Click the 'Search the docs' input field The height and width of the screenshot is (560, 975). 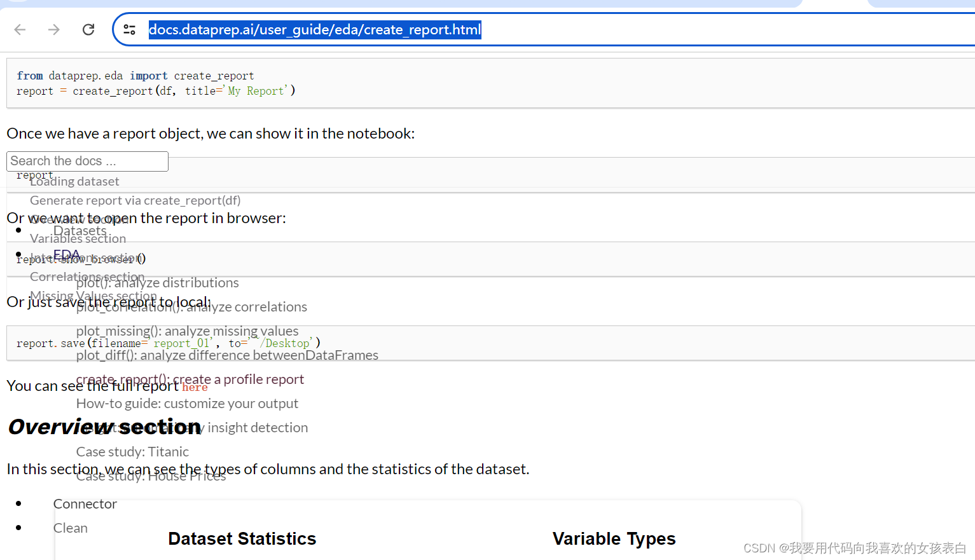[87, 161]
